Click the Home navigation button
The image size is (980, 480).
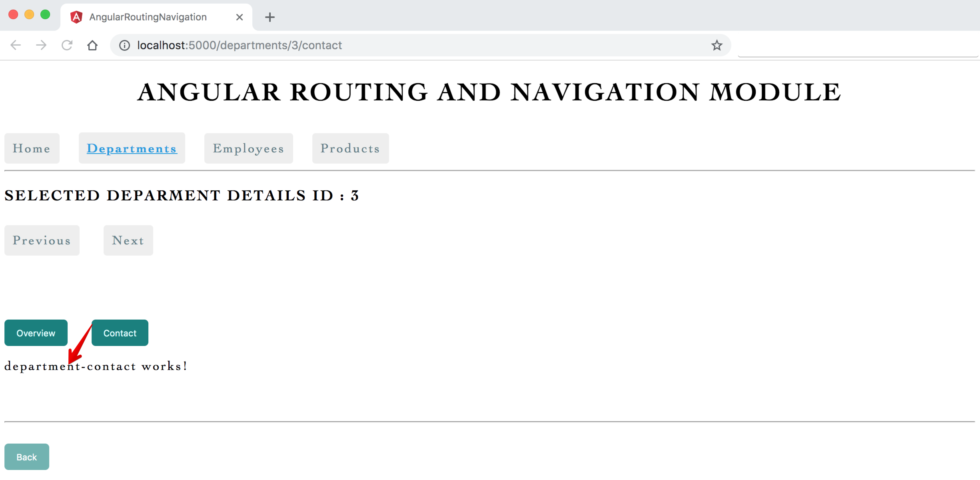[31, 148]
